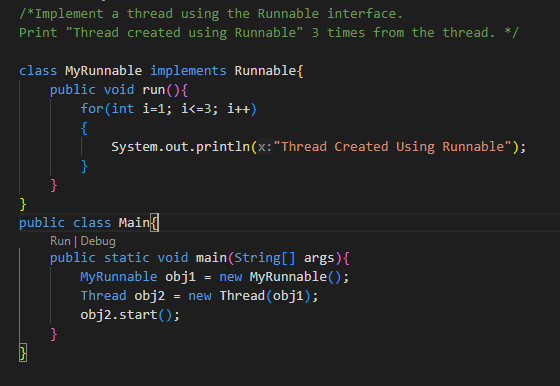Screen dimensions: 560x386
Task: Click the closing brace of the MyRunnable class
Action: coord(23,204)
